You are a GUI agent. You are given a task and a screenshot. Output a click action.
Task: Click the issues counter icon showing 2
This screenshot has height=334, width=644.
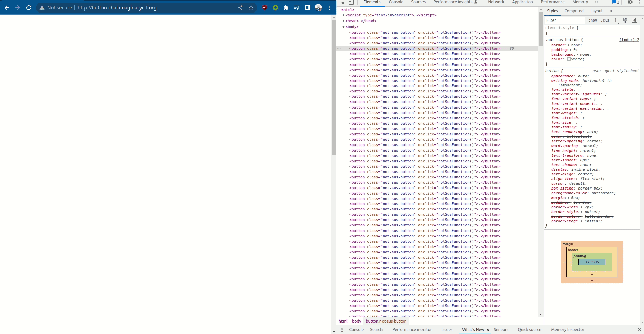tap(615, 2)
